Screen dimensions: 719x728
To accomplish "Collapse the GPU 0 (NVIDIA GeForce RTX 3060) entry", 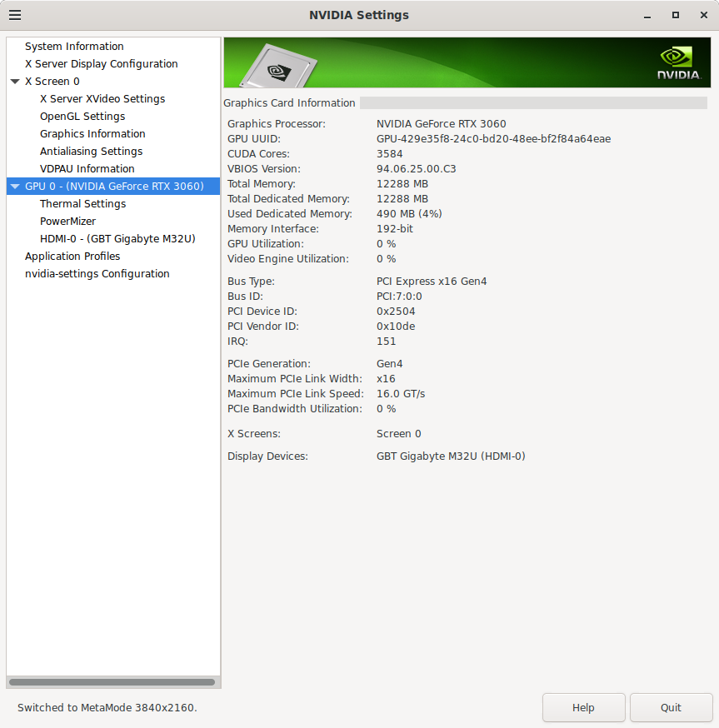I will tap(15, 186).
